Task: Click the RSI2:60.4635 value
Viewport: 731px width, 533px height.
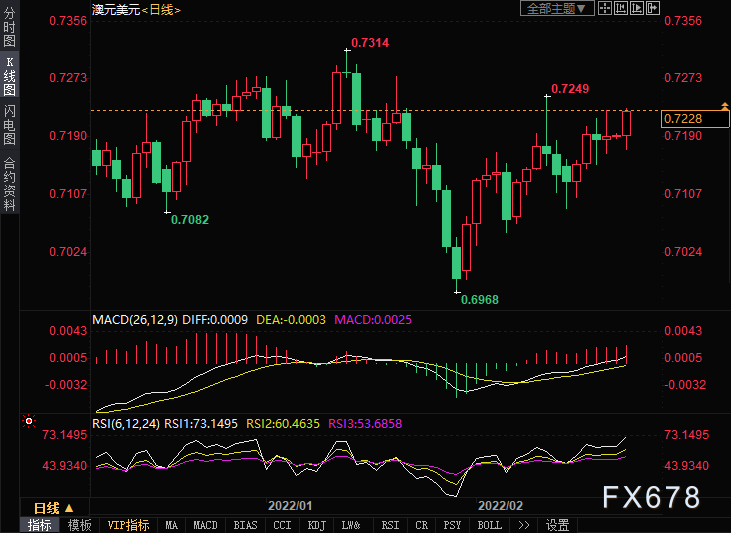Action: tap(283, 424)
